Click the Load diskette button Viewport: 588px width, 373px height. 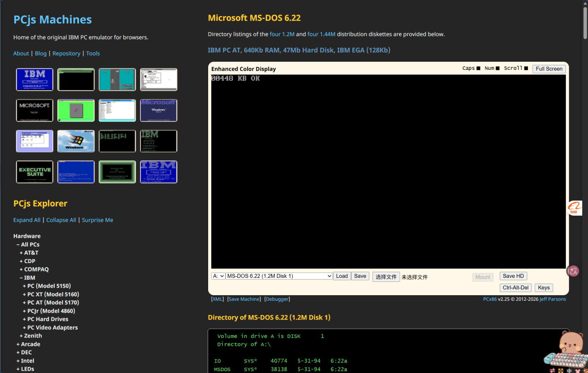click(342, 276)
